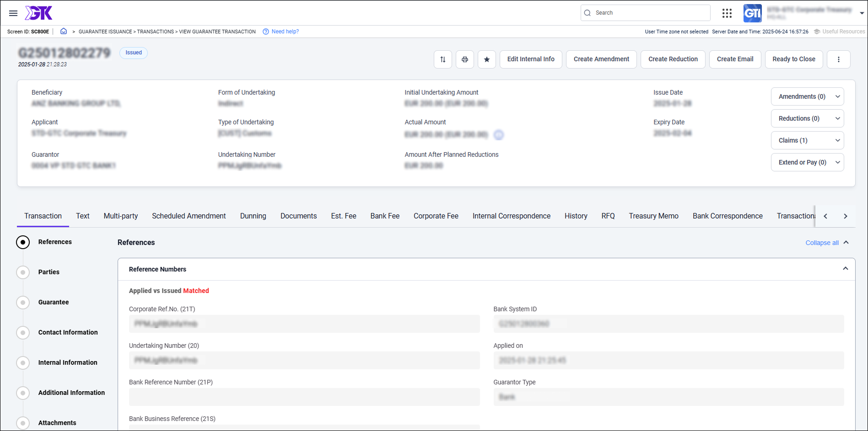Select the Transaction tab
The width and height of the screenshot is (868, 431).
point(43,216)
